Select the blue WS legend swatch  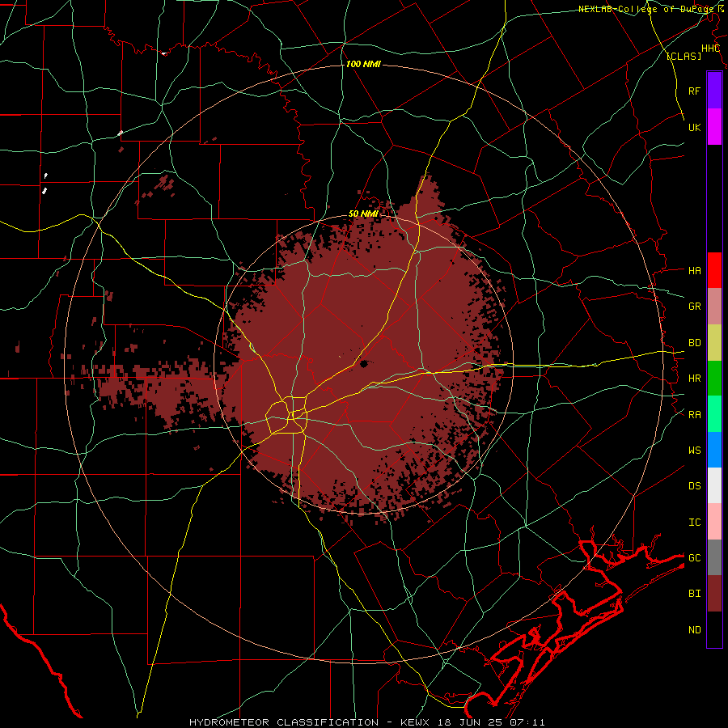click(714, 450)
